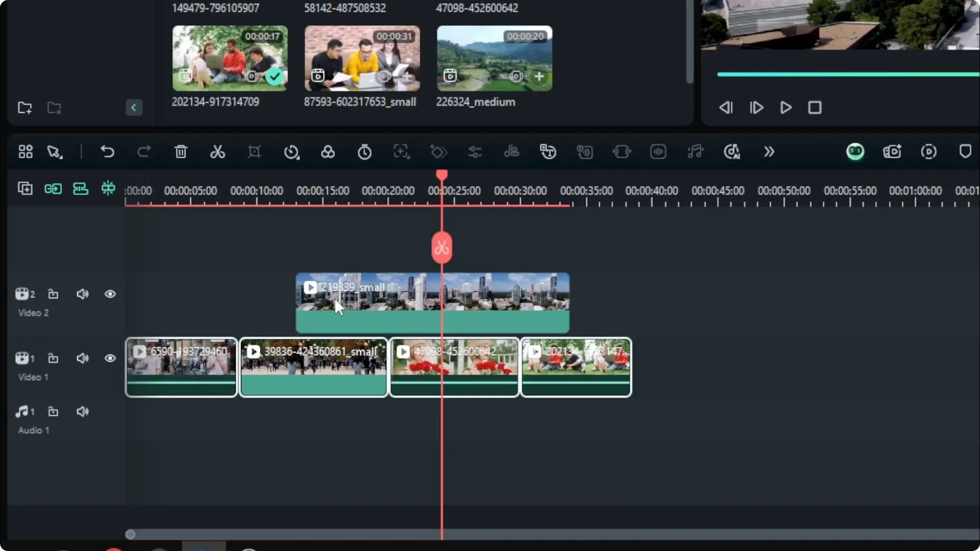Screen dimensions: 980x551
Task: Play the preview video
Action: [x=786, y=108]
